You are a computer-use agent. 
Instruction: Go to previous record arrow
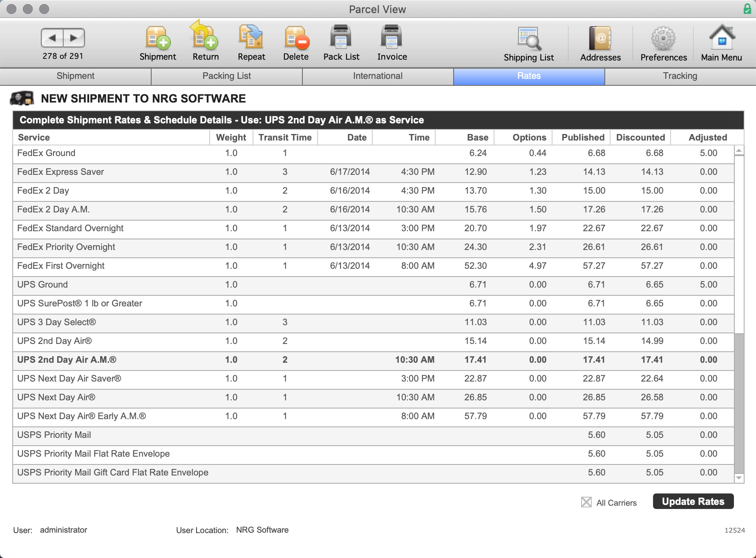(52, 38)
